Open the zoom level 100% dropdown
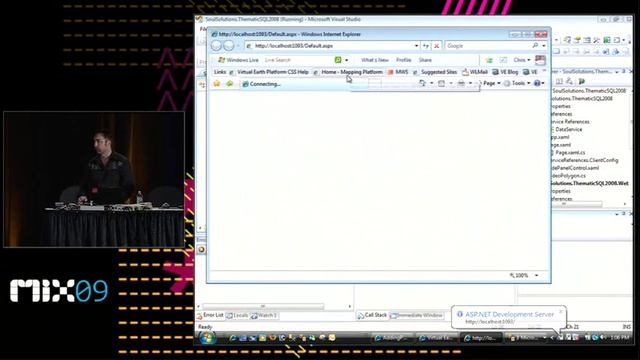 click(536, 276)
